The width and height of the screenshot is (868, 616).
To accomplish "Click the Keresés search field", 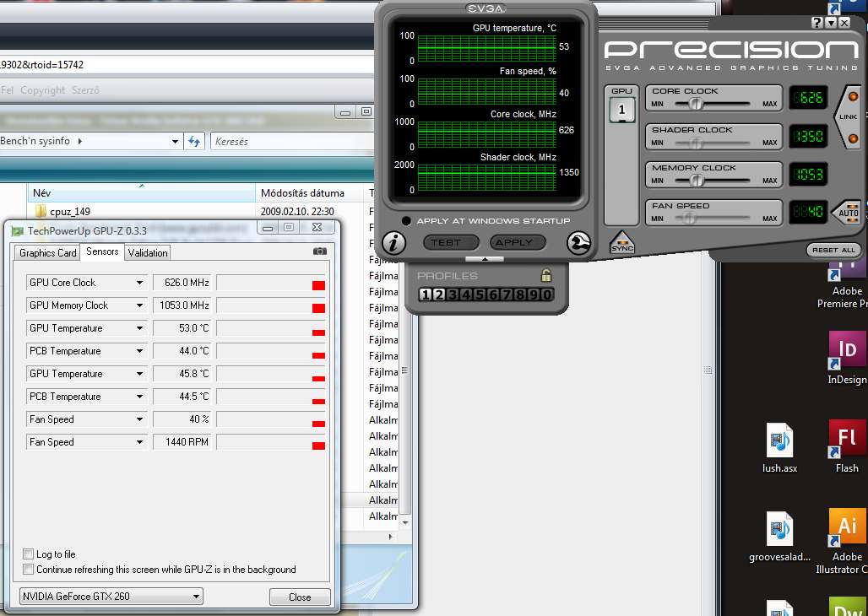I will tap(292, 141).
